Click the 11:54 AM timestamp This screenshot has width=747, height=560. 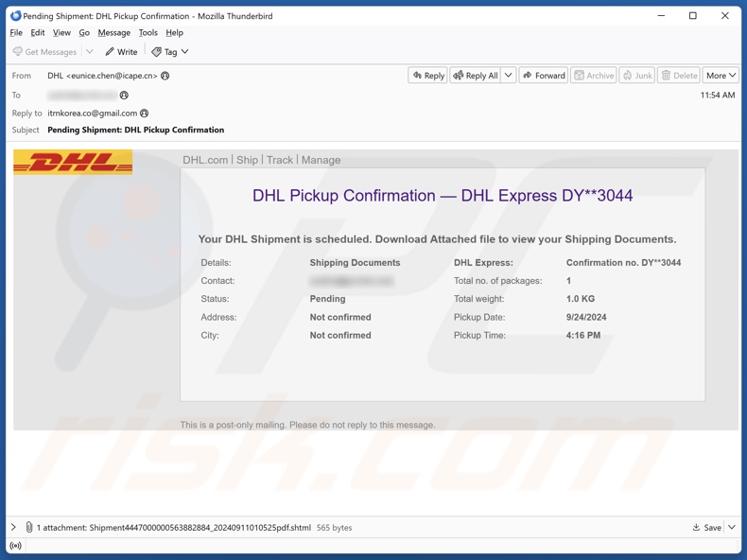point(718,95)
